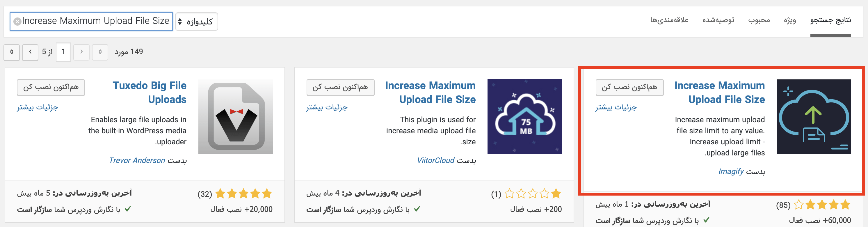The image size is (868, 227).
Task: Open the محبوب plugins tab
Action: click(x=759, y=20)
